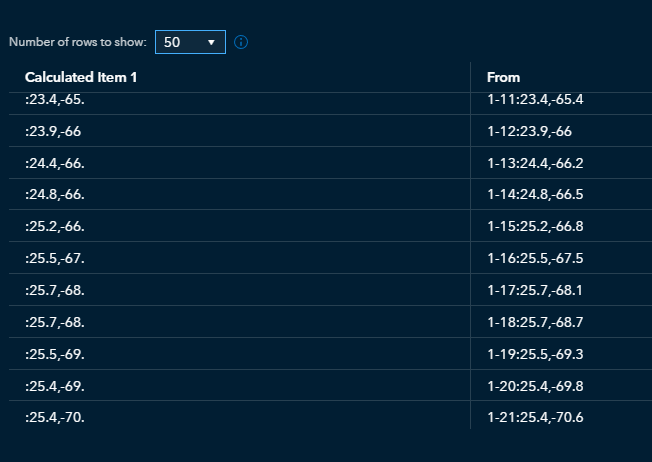This screenshot has height=462, width=652.
Task: Click the Number of rows to show label
Action: (x=78, y=43)
